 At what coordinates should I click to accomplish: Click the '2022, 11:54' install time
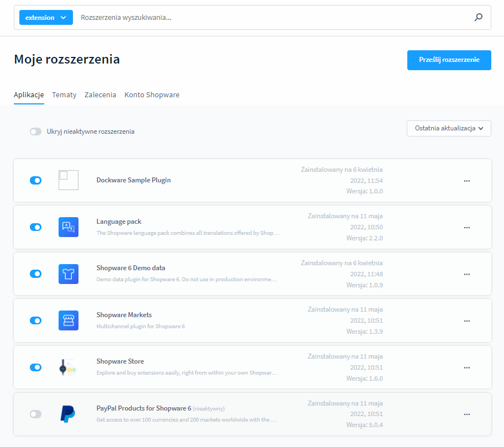(366, 181)
